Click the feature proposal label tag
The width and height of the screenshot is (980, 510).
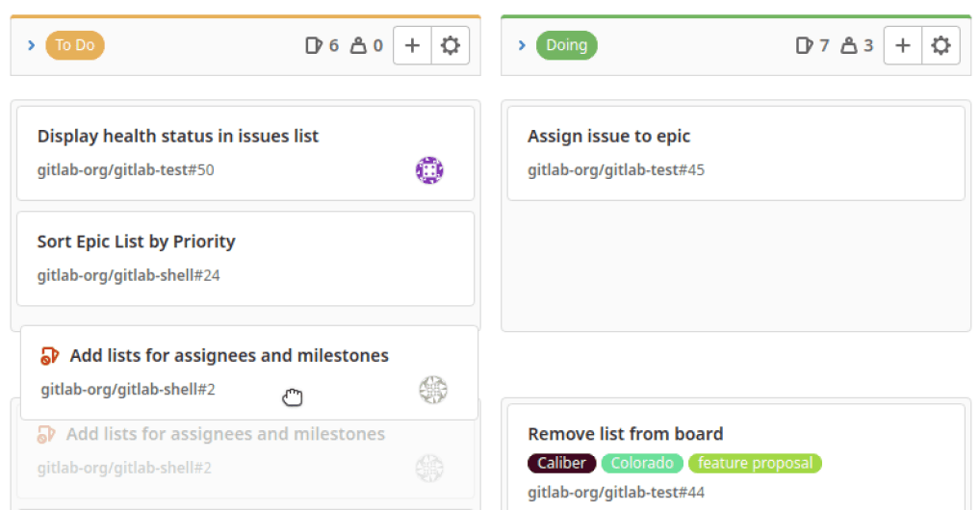[755, 464]
